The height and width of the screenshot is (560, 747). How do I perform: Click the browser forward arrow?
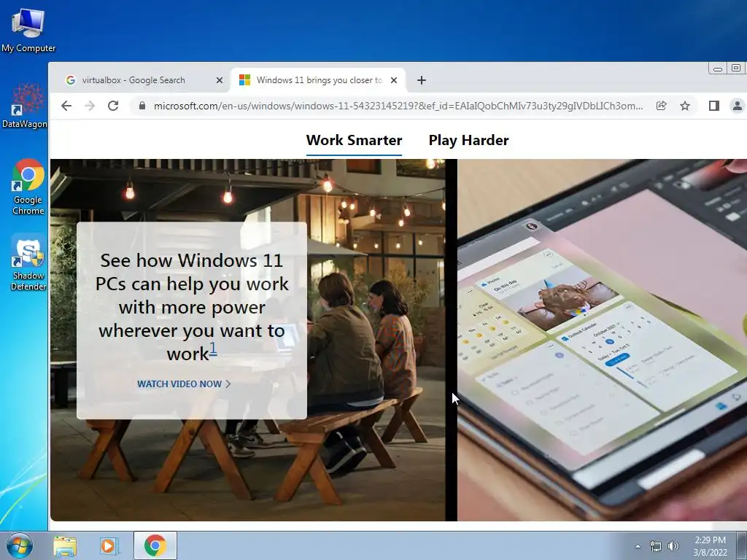click(x=90, y=106)
